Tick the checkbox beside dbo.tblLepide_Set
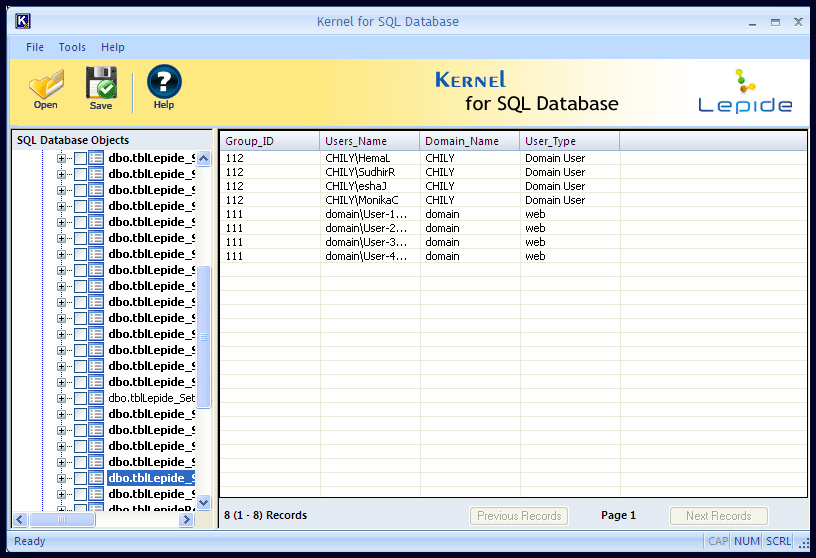Screen dimensions: 816x558 (x=80, y=398)
